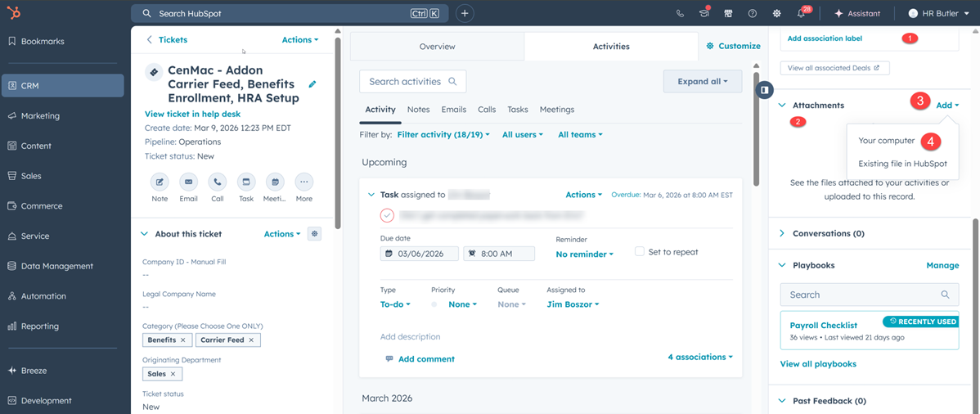Start a call with the Call icon
This screenshot has width=980, height=414.
coord(218,182)
